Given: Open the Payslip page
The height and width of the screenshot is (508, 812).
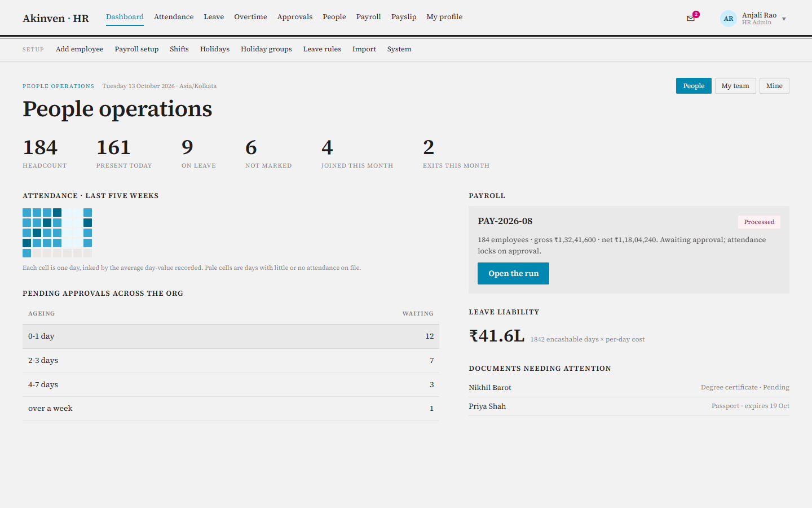Looking at the screenshot, I should (404, 17).
